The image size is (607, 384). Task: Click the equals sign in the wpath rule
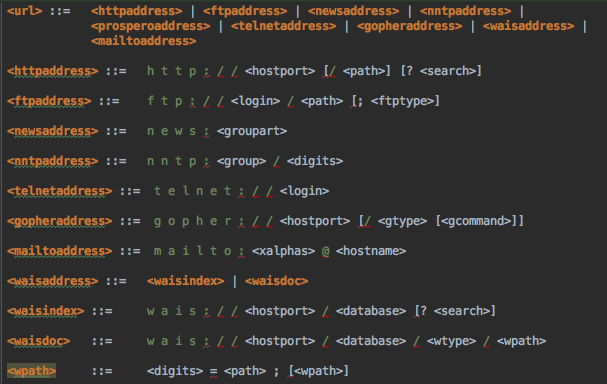(x=213, y=372)
